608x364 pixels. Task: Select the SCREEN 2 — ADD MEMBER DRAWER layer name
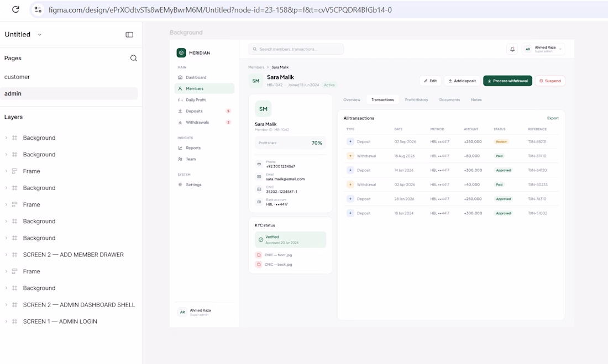point(74,255)
